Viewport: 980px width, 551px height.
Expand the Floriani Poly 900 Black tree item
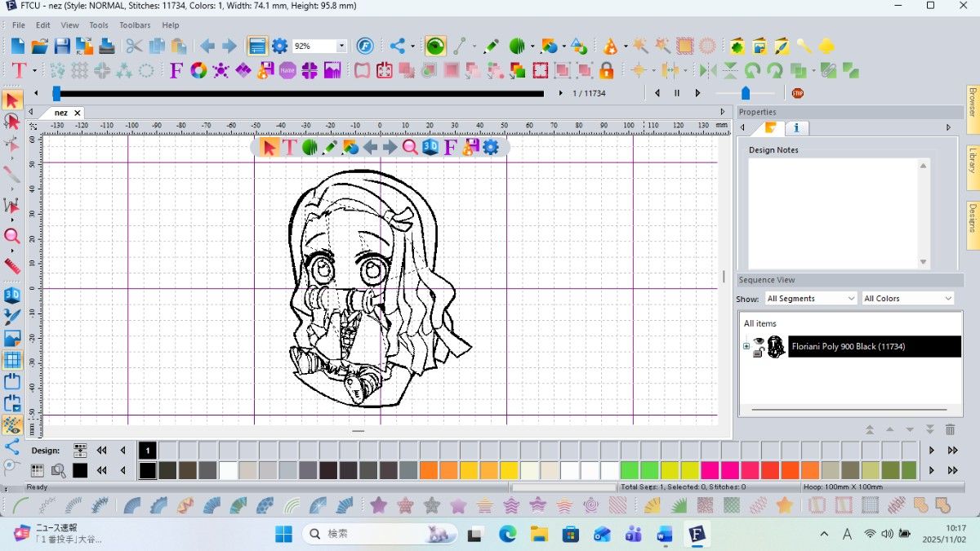pyautogui.click(x=746, y=347)
